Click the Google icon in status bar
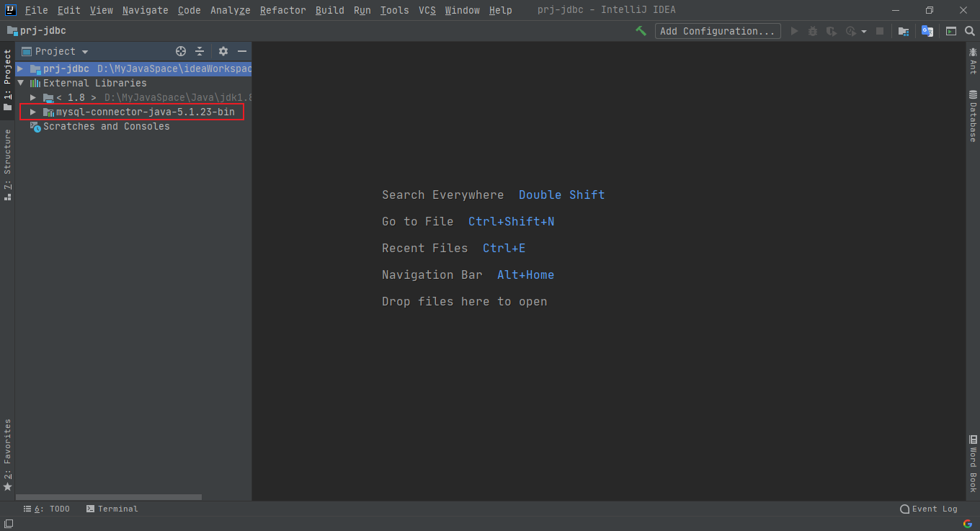The image size is (980, 531). tap(967, 524)
